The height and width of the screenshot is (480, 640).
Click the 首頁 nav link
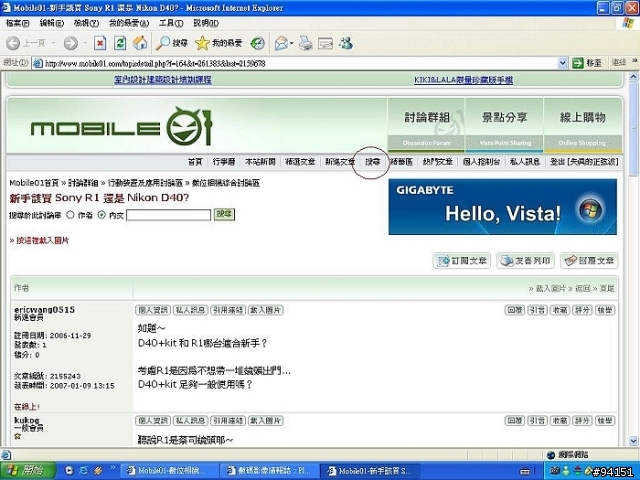click(195, 162)
